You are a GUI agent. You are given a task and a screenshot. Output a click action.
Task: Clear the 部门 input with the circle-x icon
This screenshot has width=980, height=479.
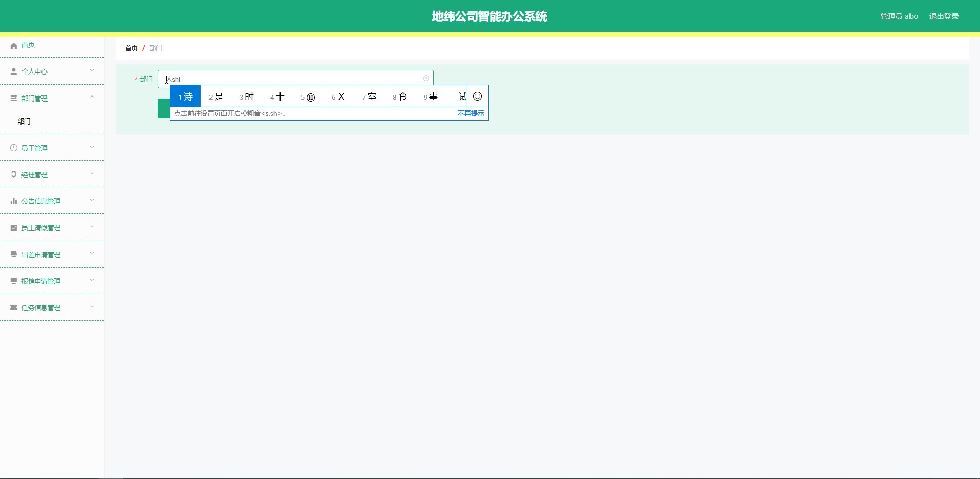pos(426,78)
